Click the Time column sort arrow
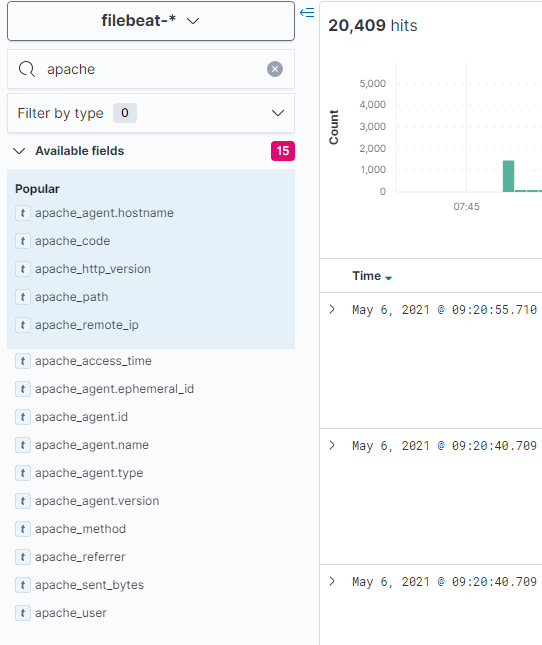The height and width of the screenshot is (645, 542). (388, 278)
